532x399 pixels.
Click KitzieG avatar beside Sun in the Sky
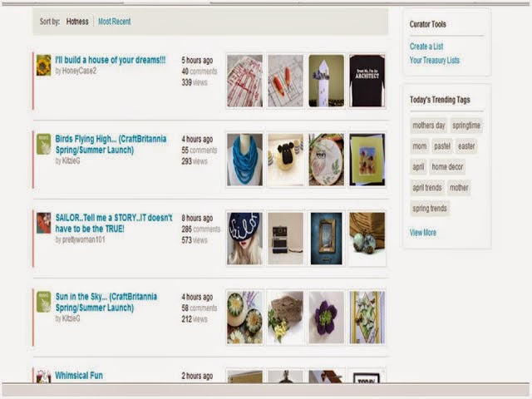click(44, 302)
